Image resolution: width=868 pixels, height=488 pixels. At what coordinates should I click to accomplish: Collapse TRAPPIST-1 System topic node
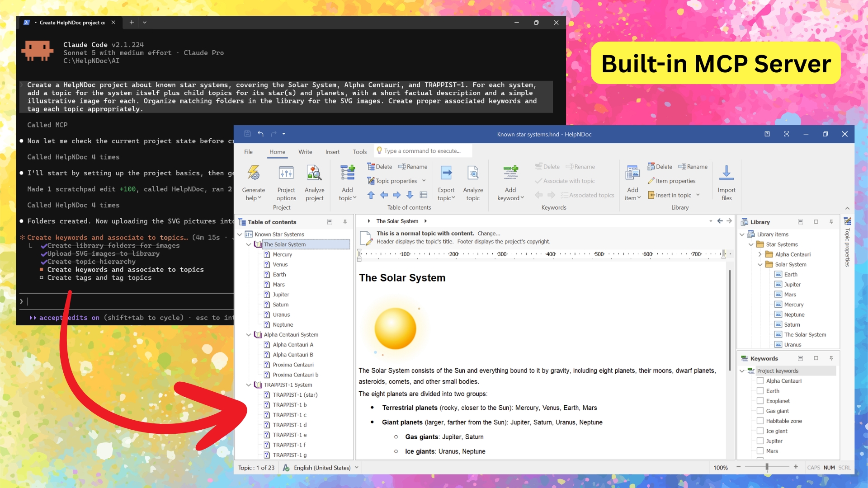[249, 385]
